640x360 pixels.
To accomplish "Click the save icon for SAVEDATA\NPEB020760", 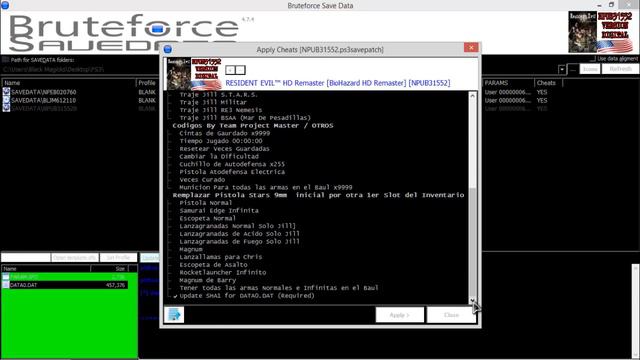I will point(6,92).
